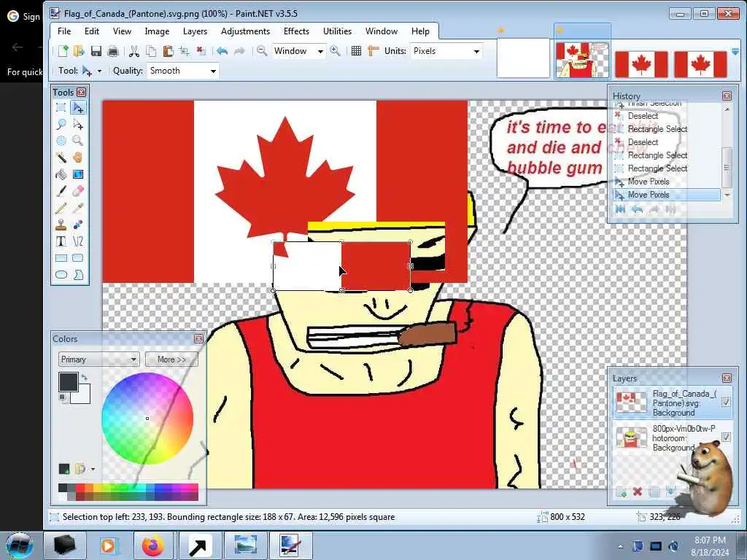
Task: Swap primary and secondary colors arrow
Action: click(x=85, y=377)
